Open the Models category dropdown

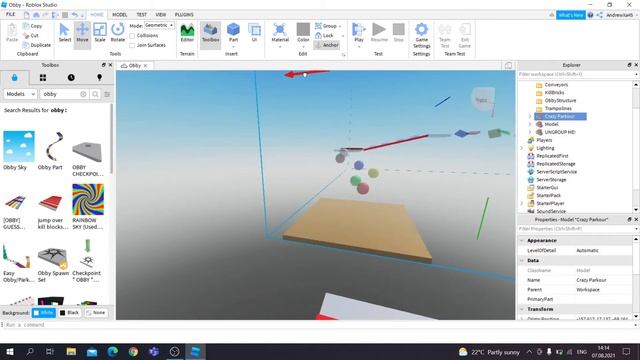pos(20,94)
